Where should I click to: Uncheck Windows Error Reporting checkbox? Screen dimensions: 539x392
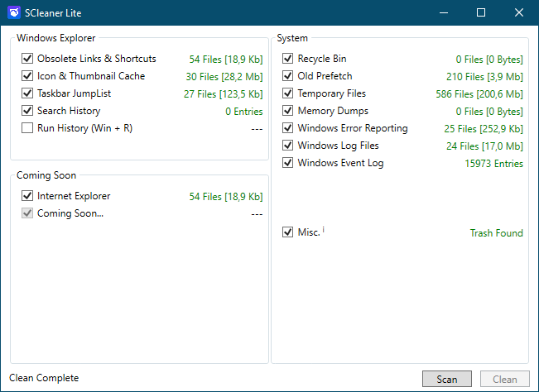click(287, 128)
